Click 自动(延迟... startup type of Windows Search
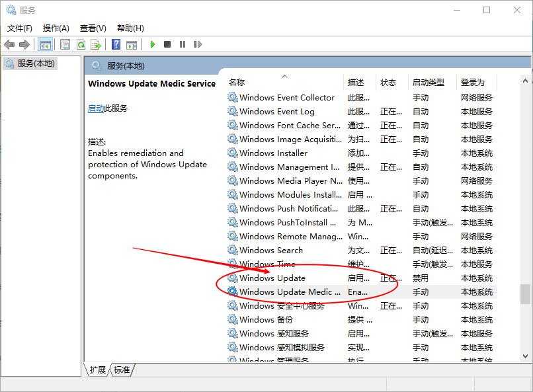Viewport: 533px width, 392px height. 432,251
